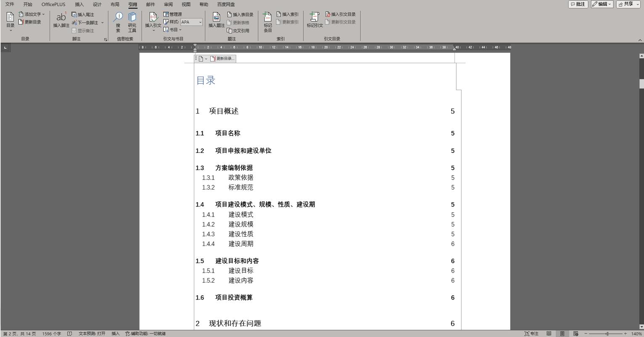The image size is (644, 337).
Task: Insert a footnote with 插入脚注
Action: tap(61, 20)
